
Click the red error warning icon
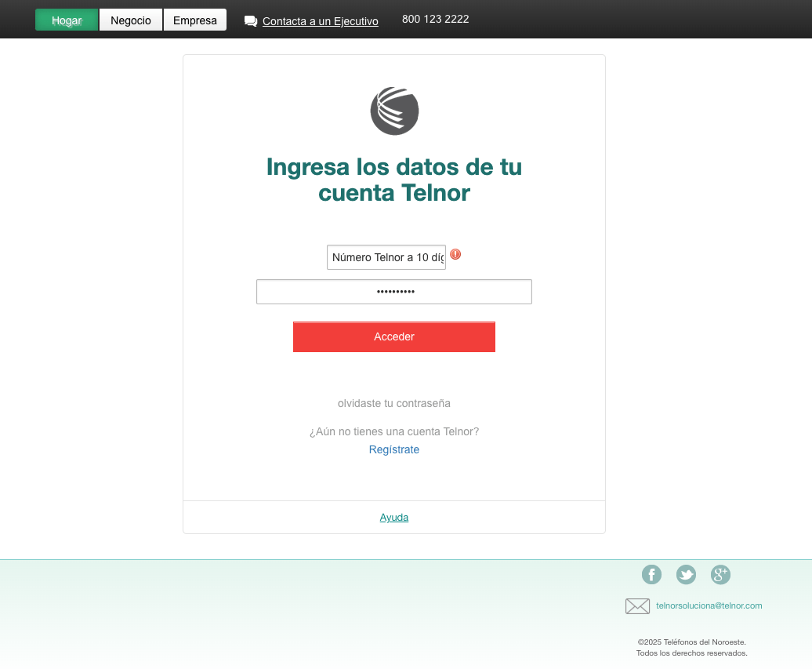455,254
